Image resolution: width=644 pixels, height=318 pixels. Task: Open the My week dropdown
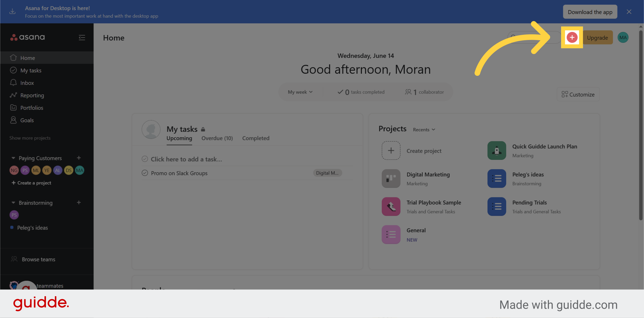click(x=300, y=92)
